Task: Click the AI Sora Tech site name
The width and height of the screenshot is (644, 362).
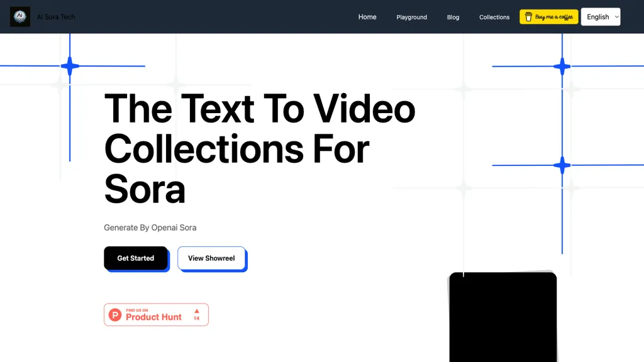Action: click(x=56, y=17)
